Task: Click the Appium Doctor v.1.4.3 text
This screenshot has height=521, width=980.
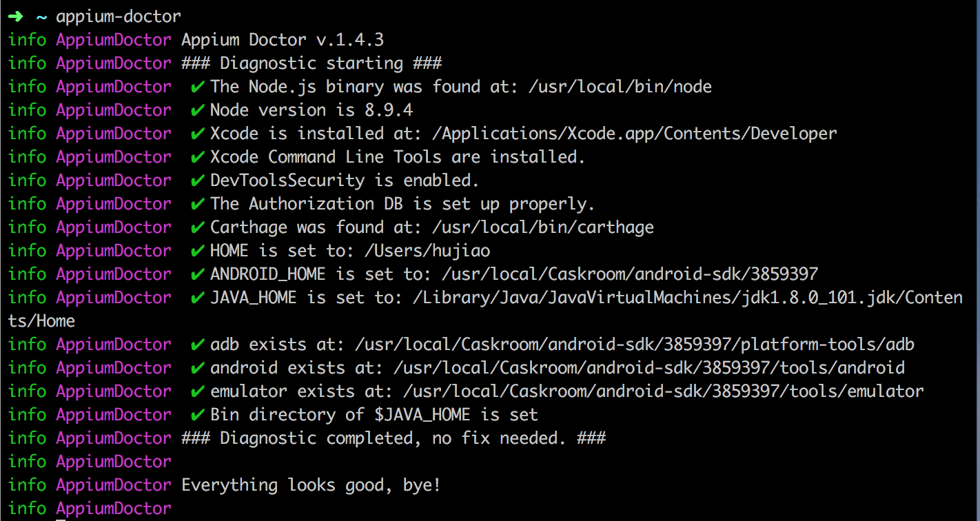Action: point(283,40)
